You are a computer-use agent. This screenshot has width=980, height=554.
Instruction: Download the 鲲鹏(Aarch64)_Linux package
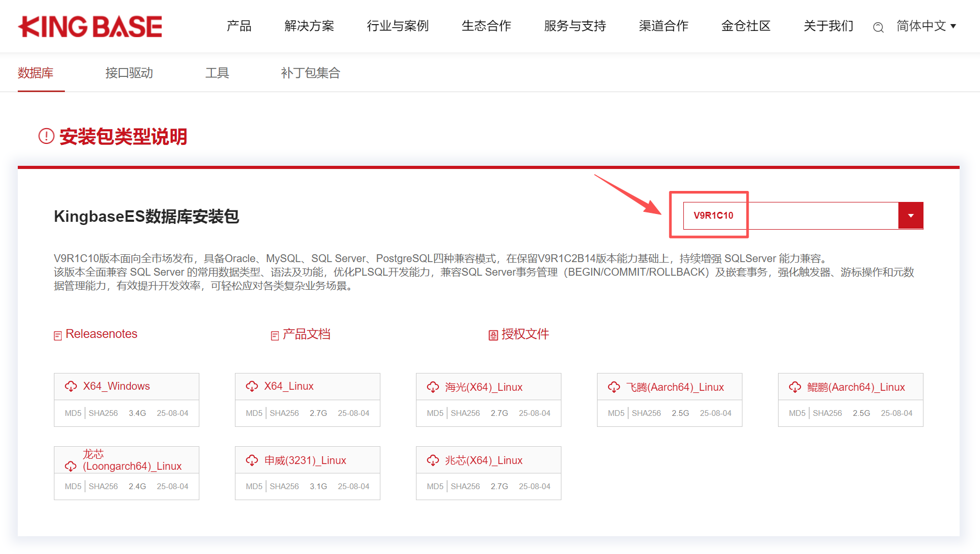click(x=856, y=387)
